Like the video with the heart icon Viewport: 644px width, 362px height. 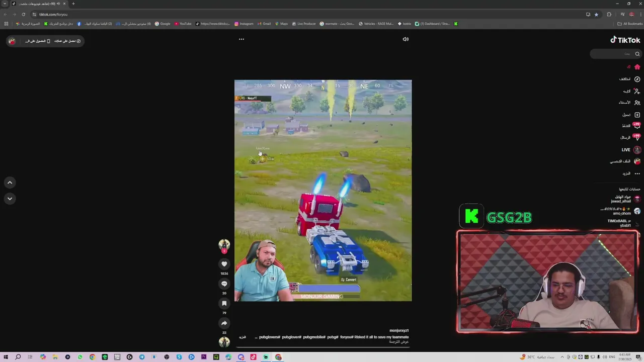[x=224, y=264]
